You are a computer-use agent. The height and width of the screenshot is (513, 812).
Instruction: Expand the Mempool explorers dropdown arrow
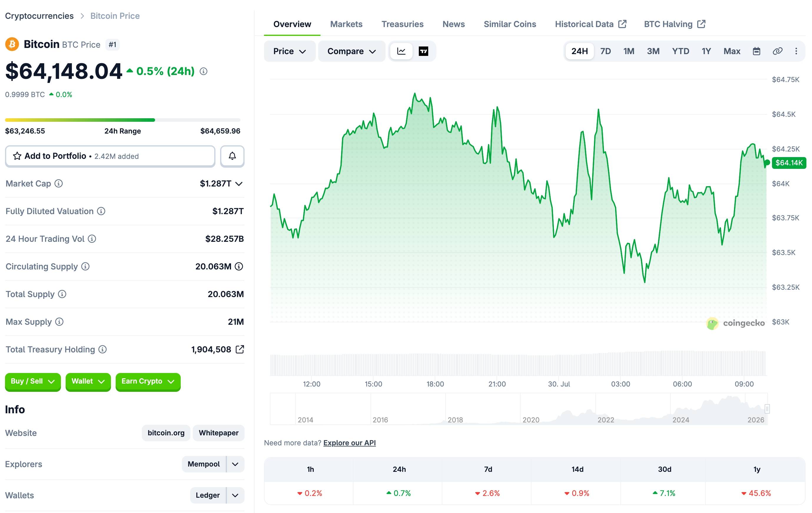click(235, 464)
